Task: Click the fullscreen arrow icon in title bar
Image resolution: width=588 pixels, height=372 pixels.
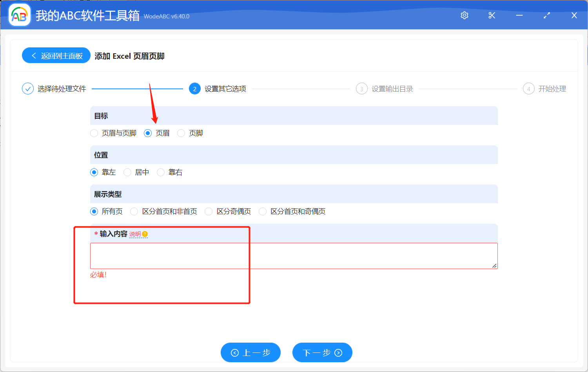Action: click(546, 15)
